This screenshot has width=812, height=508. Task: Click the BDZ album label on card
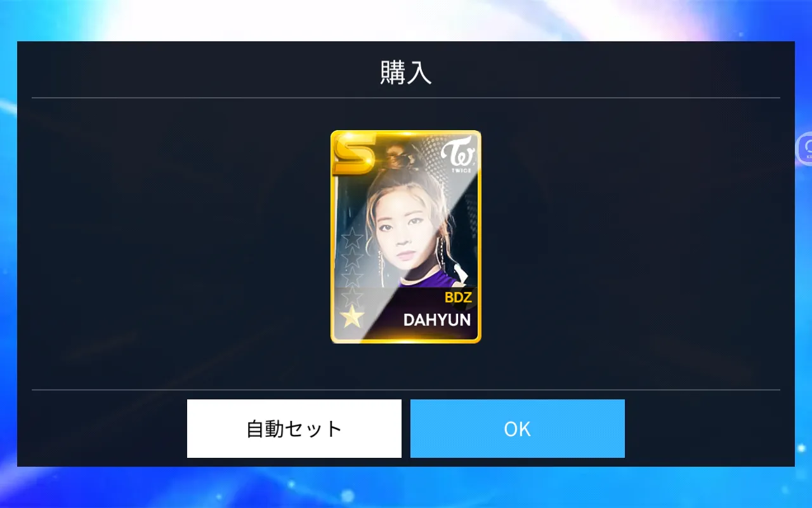(458, 297)
